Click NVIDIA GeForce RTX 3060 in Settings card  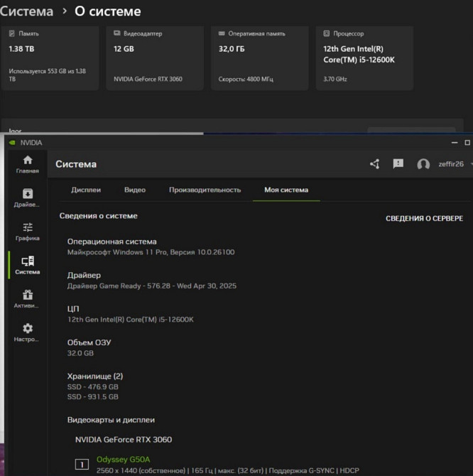coord(148,79)
